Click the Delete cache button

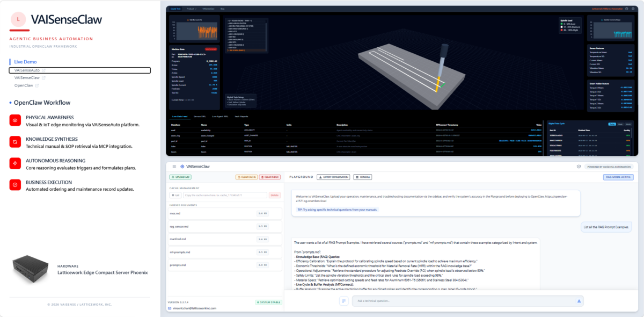(274, 195)
